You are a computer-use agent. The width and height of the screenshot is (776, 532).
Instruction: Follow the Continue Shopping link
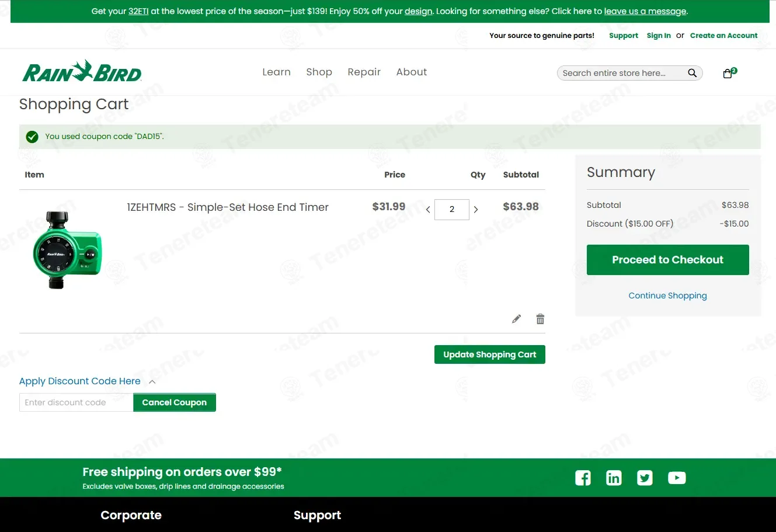click(x=667, y=295)
